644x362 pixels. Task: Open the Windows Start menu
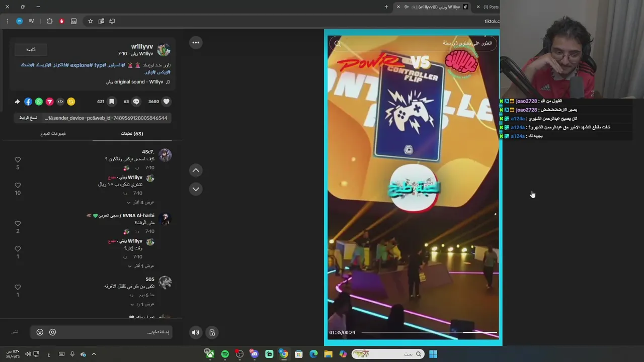433,354
